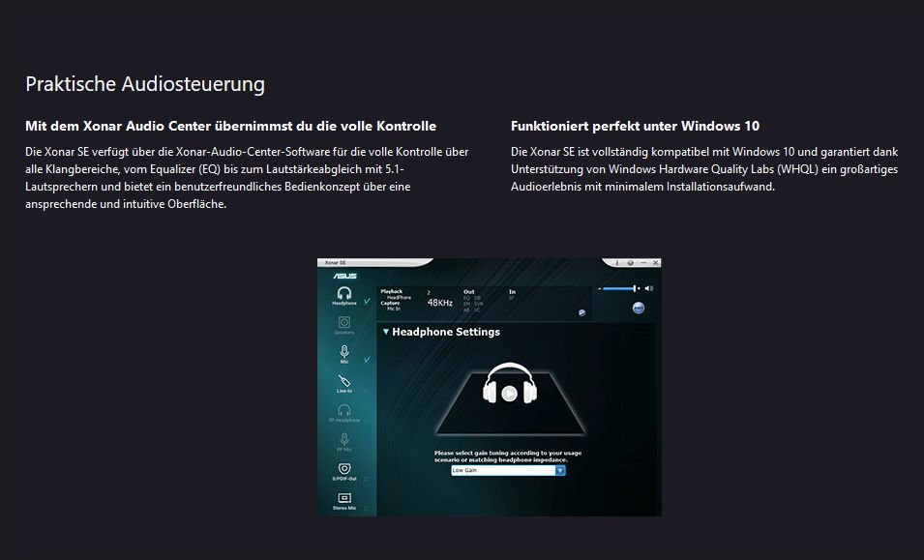The width and height of the screenshot is (924, 560).
Task: Enable the S/PDIF-Out checkbox
Action: click(x=366, y=479)
